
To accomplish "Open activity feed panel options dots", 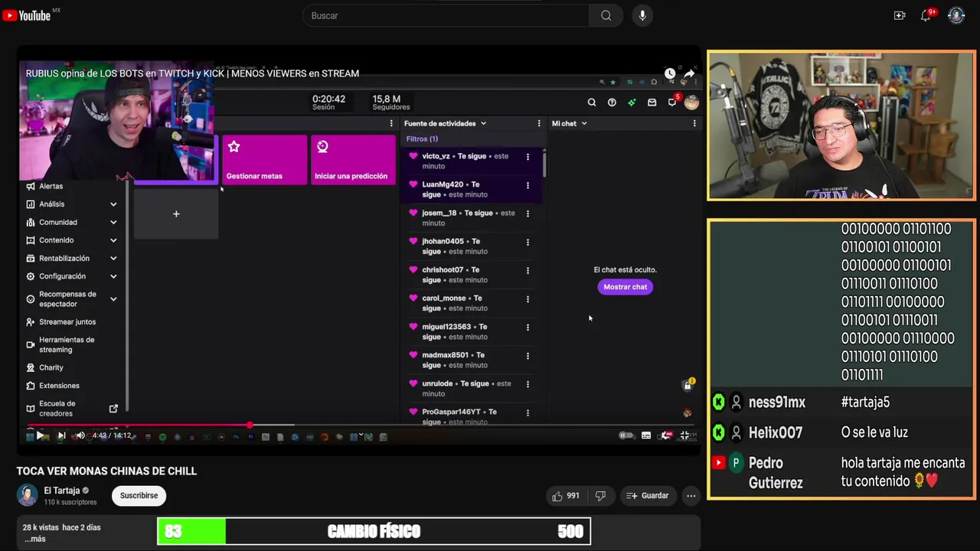I will coord(539,123).
